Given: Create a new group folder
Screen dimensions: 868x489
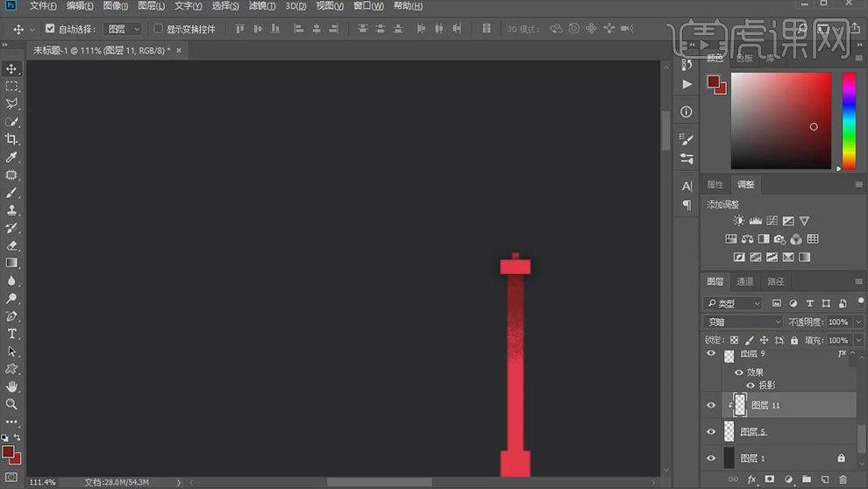Looking at the screenshot, I should [x=807, y=479].
